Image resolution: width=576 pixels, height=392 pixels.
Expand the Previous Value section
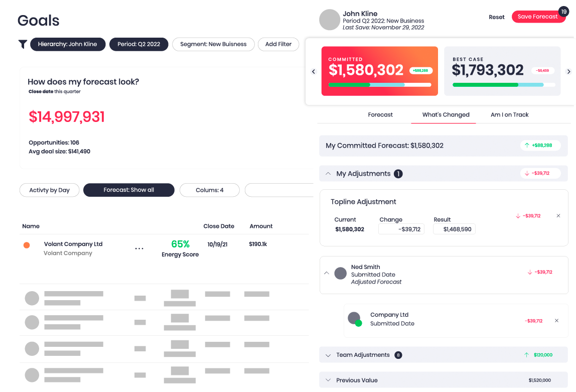tap(329, 380)
